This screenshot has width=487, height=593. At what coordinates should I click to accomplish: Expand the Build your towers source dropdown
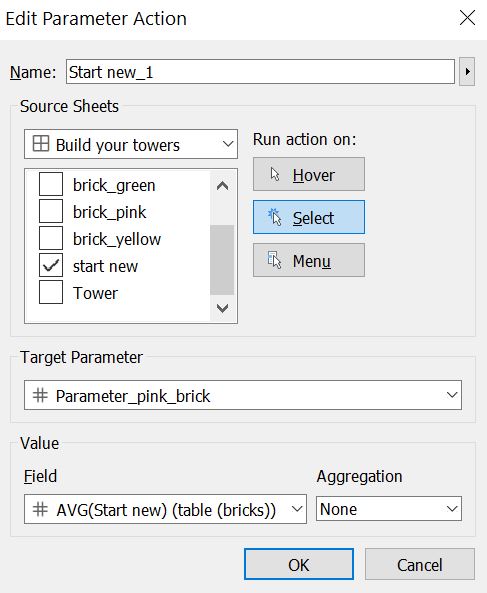pyautogui.click(x=131, y=144)
